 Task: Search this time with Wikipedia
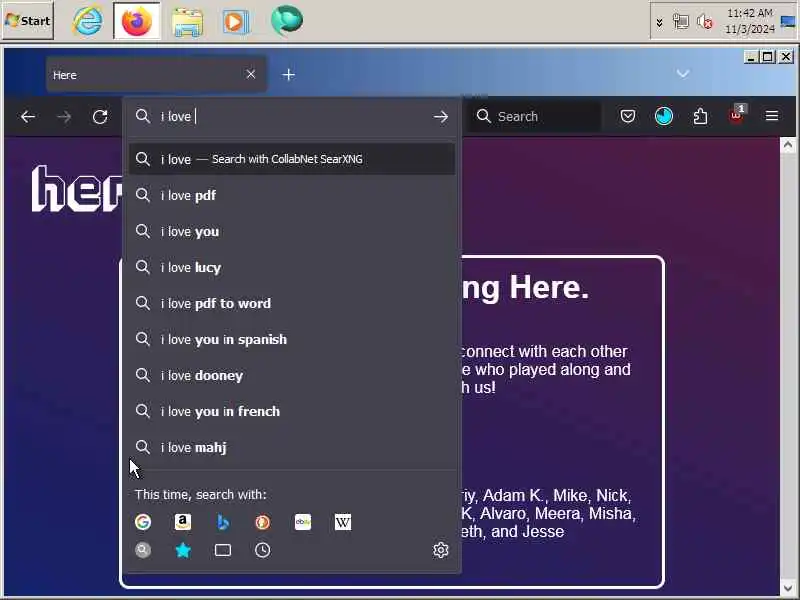point(343,522)
